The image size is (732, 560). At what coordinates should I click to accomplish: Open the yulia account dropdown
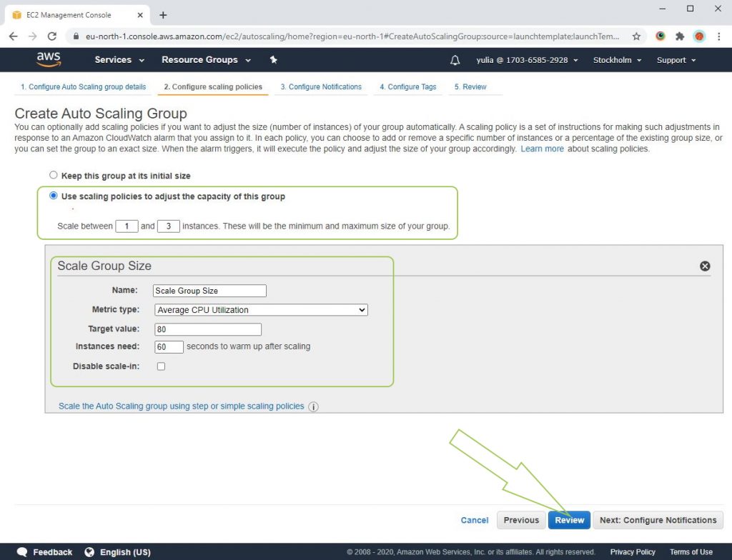(x=527, y=60)
